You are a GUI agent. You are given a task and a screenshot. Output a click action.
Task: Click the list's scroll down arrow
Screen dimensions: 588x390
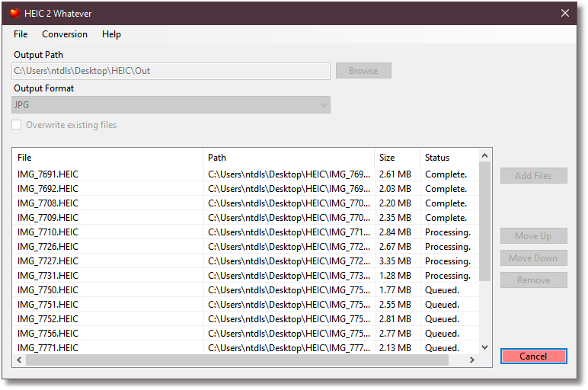coord(484,347)
